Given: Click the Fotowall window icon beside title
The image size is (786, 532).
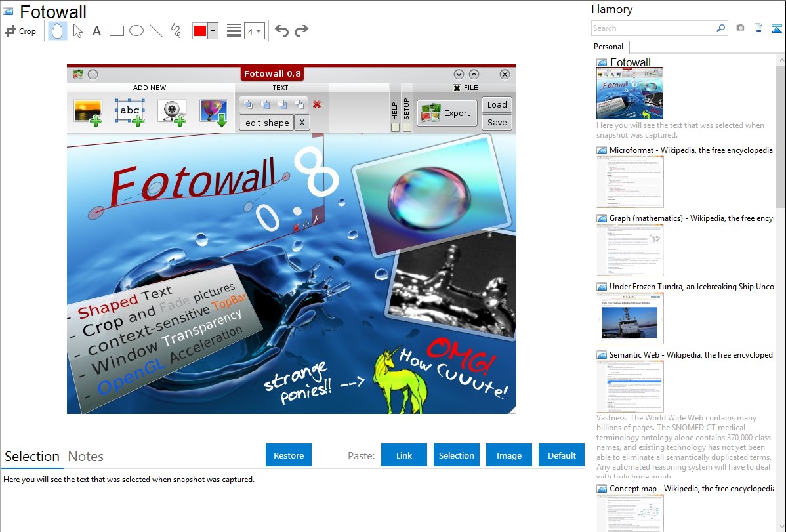Looking at the screenshot, I should (x=8, y=11).
